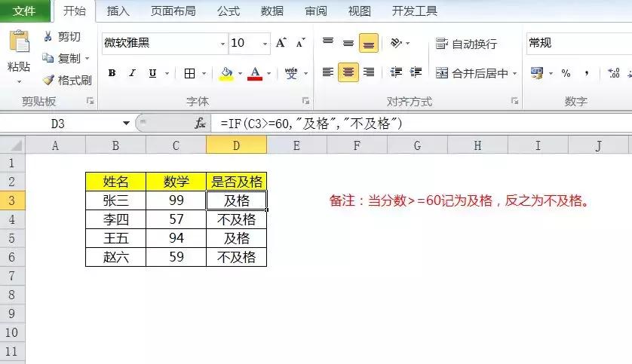
Task: Click the phonetic guide wén icon
Action: tap(290, 73)
